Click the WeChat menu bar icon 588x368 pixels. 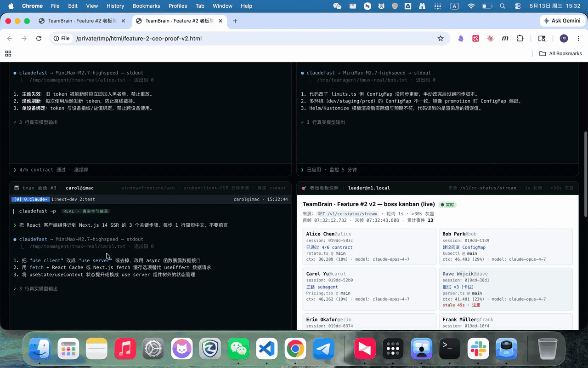click(x=337, y=6)
